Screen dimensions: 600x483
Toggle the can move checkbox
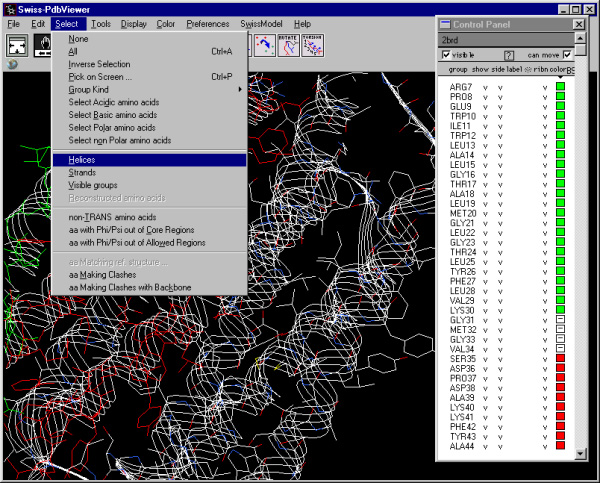click(x=568, y=55)
